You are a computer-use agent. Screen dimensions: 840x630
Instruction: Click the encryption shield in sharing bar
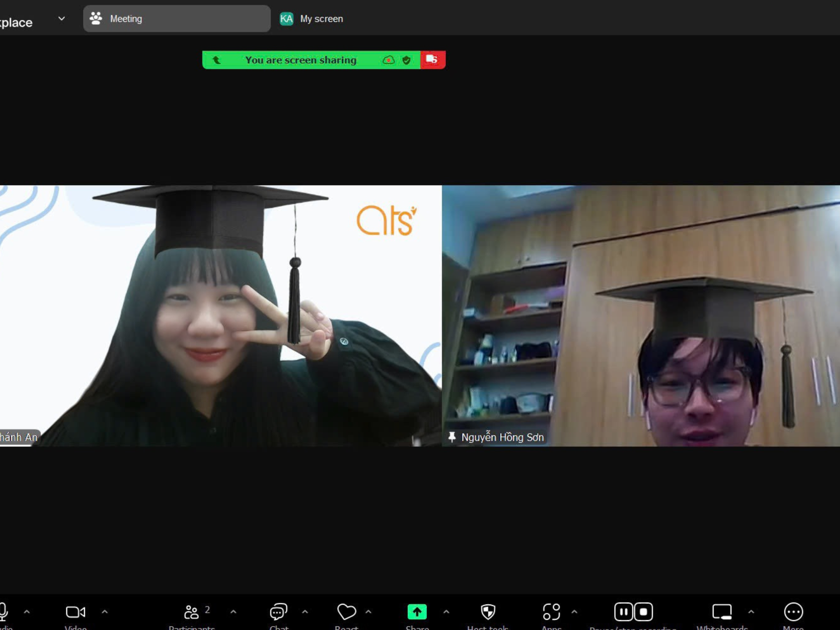(x=406, y=60)
